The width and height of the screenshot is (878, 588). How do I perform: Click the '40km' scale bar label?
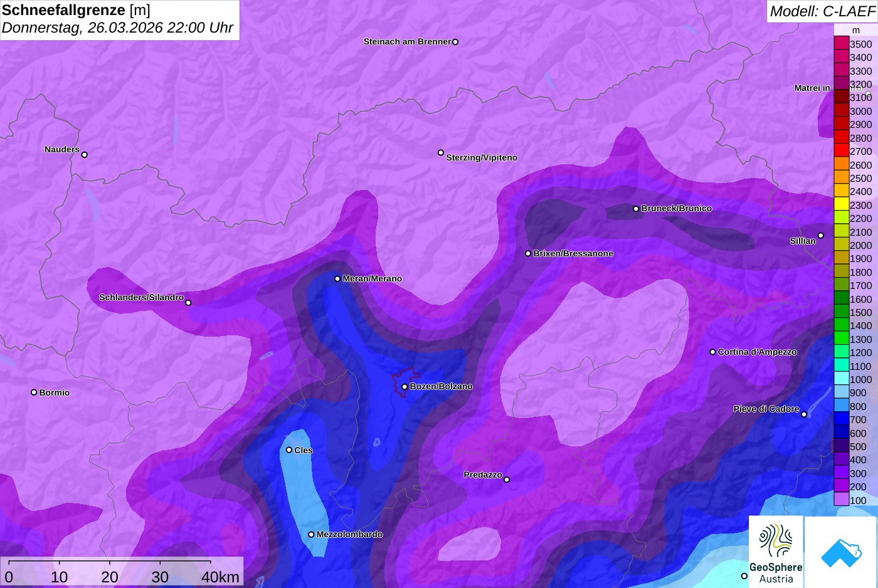point(220,577)
